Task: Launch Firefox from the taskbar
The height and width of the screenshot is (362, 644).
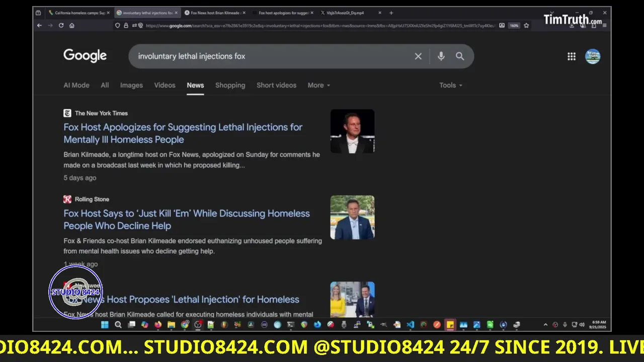Action: tap(158, 325)
